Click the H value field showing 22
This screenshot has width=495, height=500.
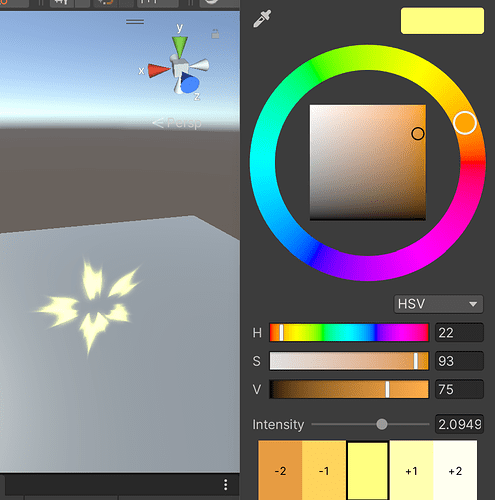pyautogui.click(x=459, y=332)
